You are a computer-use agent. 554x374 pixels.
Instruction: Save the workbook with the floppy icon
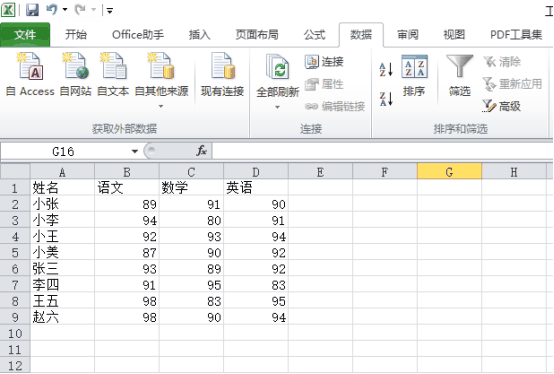click(32, 10)
